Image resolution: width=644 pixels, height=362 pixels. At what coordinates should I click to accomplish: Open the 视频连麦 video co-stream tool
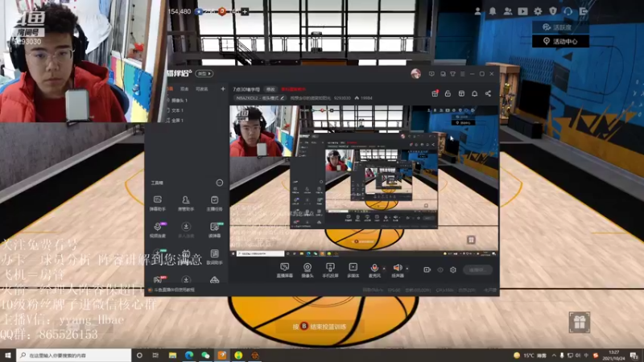click(x=158, y=230)
